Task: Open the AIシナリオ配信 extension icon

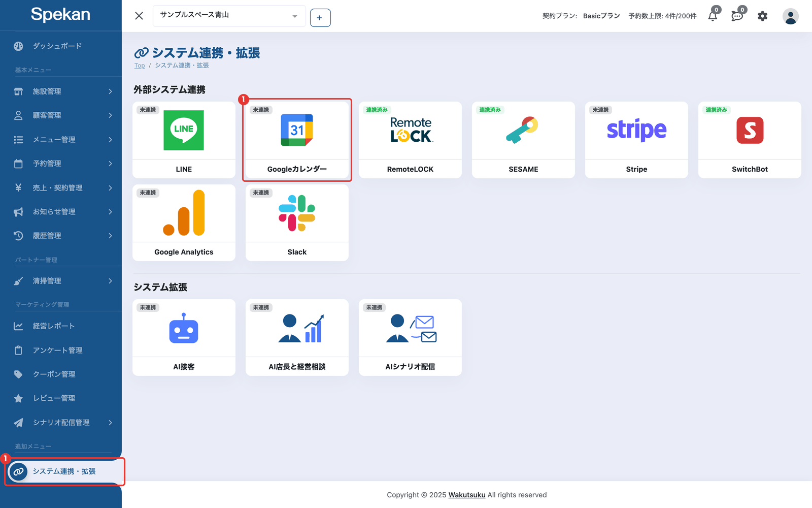Action: pos(411,328)
